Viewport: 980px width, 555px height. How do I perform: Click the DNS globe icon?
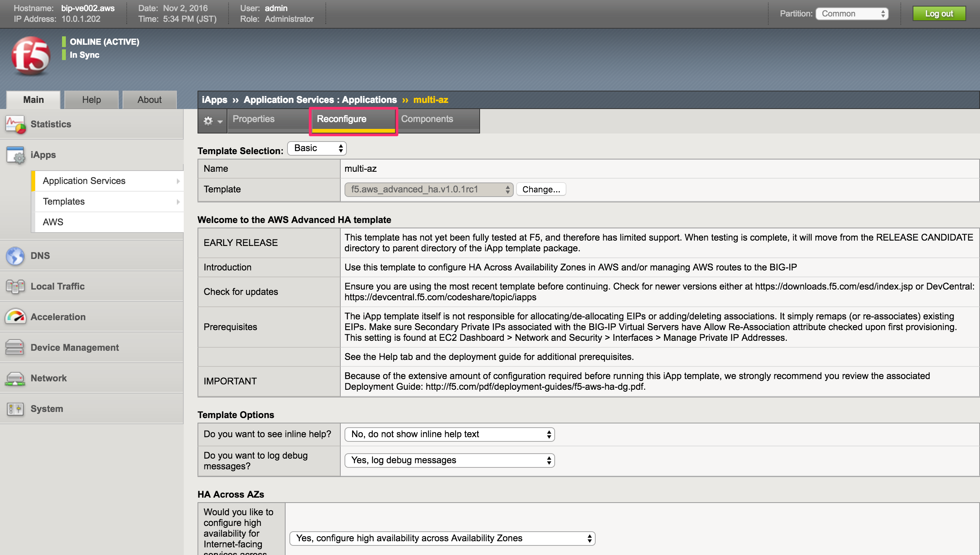pos(15,256)
